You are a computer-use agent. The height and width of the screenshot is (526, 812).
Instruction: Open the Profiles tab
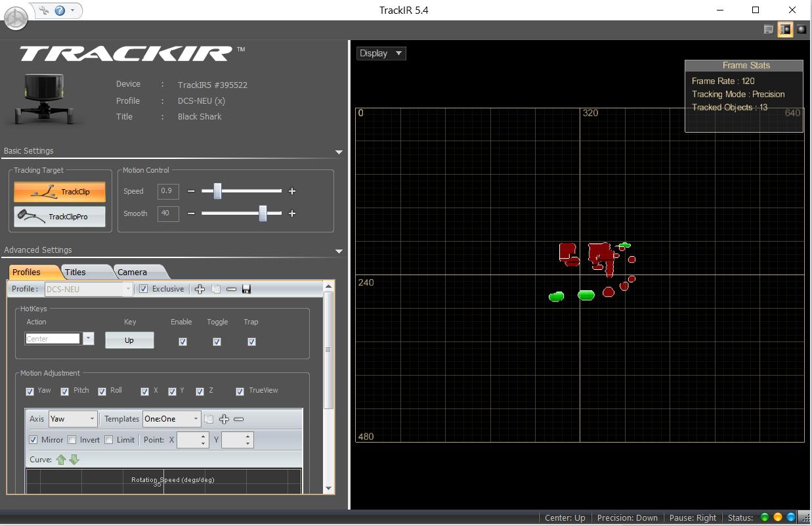point(32,272)
